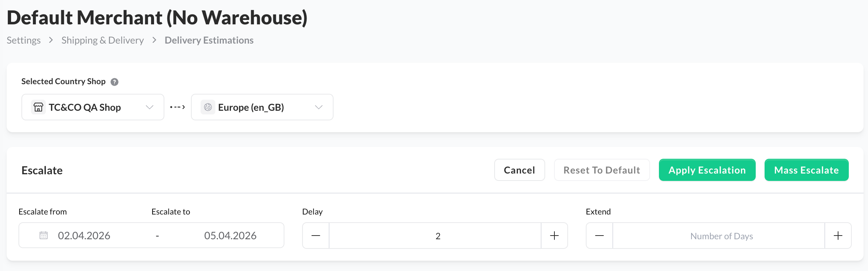Open the TC&CO QA Shop dropdown

click(x=93, y=107)
